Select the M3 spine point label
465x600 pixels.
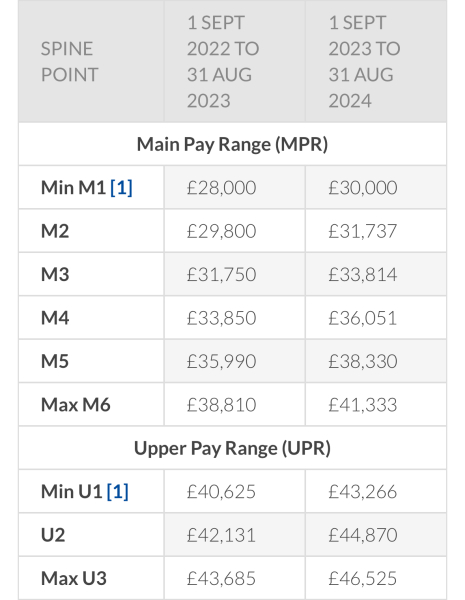click(x=55, y=274)
